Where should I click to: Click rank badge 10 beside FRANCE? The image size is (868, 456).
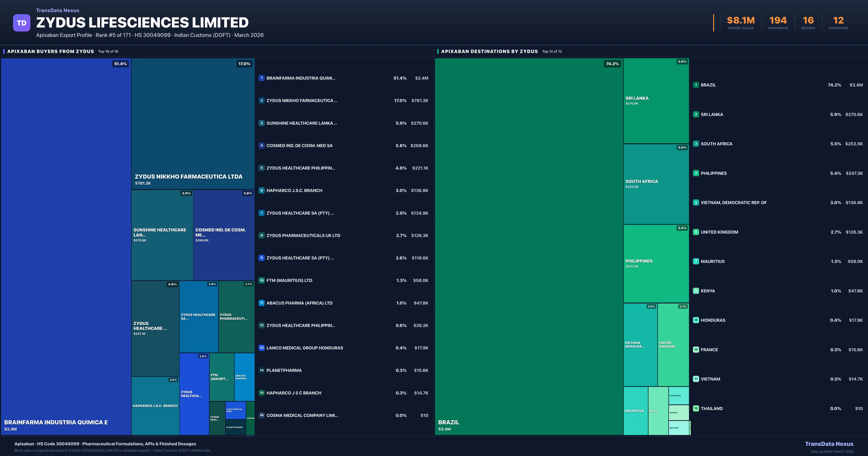(x=696, y=350)
